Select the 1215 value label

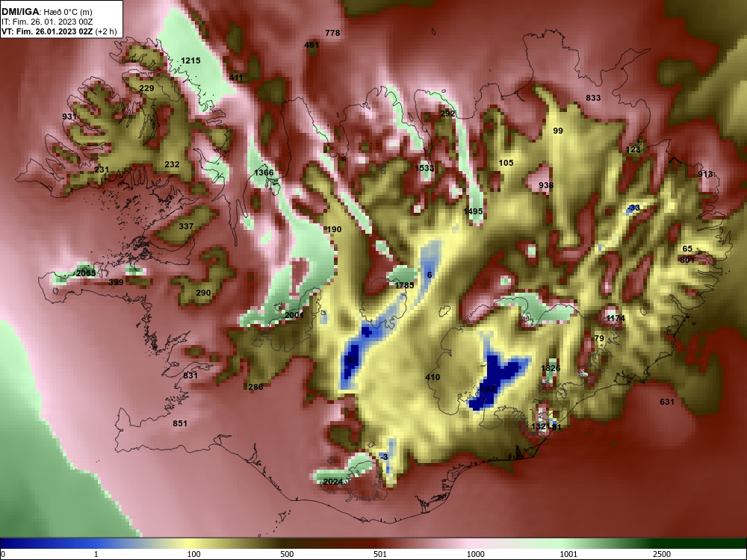(190, 61)
